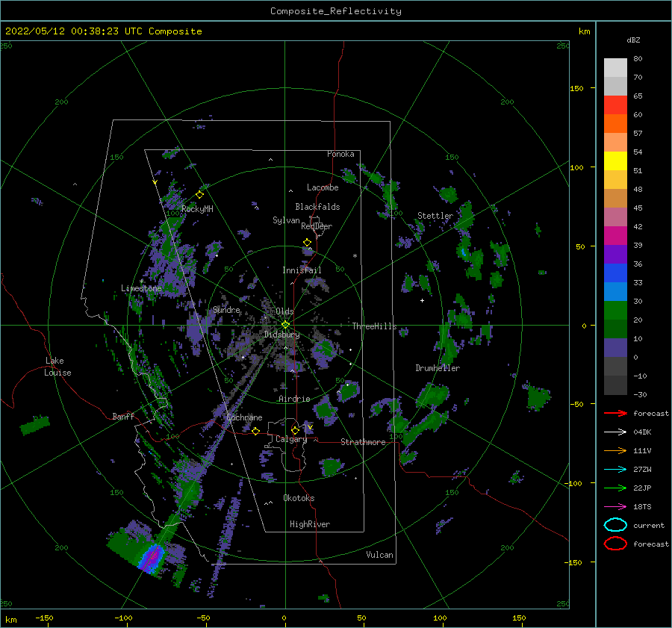Click the Drumheller city label
Viewport: 672px width, 628px height.
click(x=438, y=368)
